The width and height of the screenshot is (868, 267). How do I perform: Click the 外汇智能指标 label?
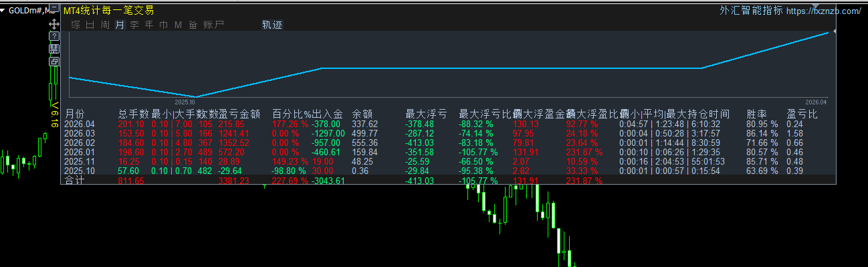click(x=751, y=11)
